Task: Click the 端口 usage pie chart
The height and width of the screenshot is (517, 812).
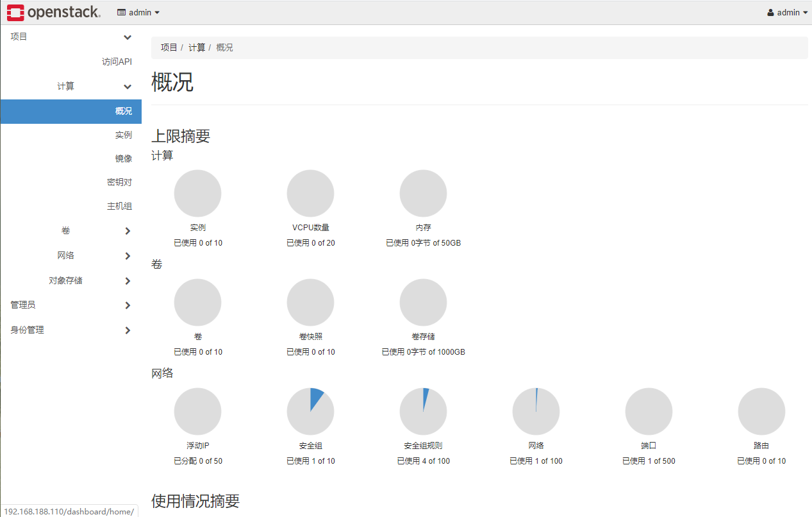Action: coord(649,411)
